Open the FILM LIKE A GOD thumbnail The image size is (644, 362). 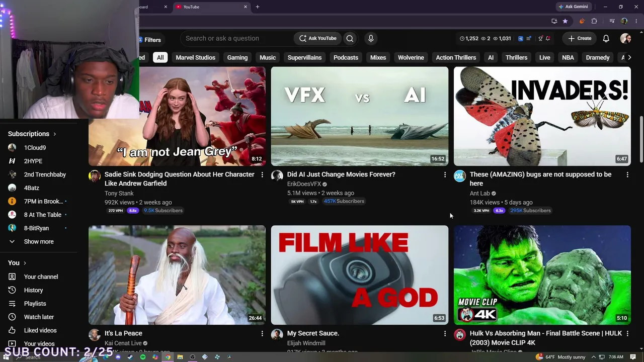tap(360, 275)
